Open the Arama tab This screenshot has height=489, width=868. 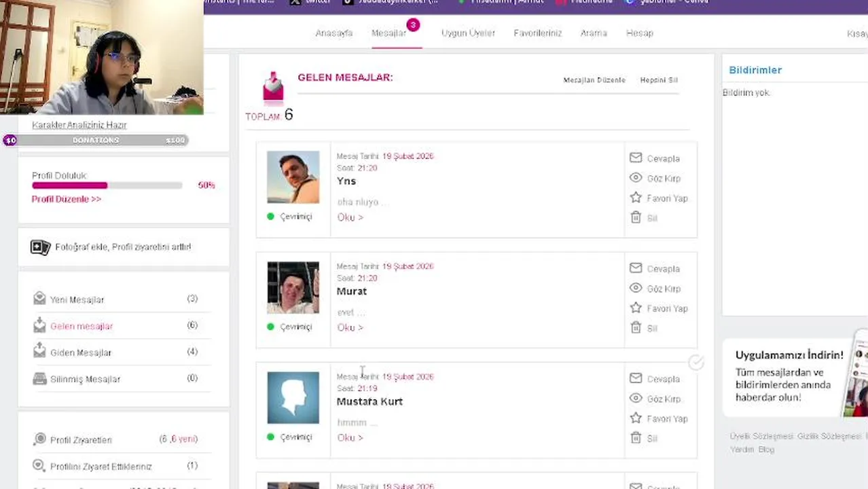(x=594, y=33)
